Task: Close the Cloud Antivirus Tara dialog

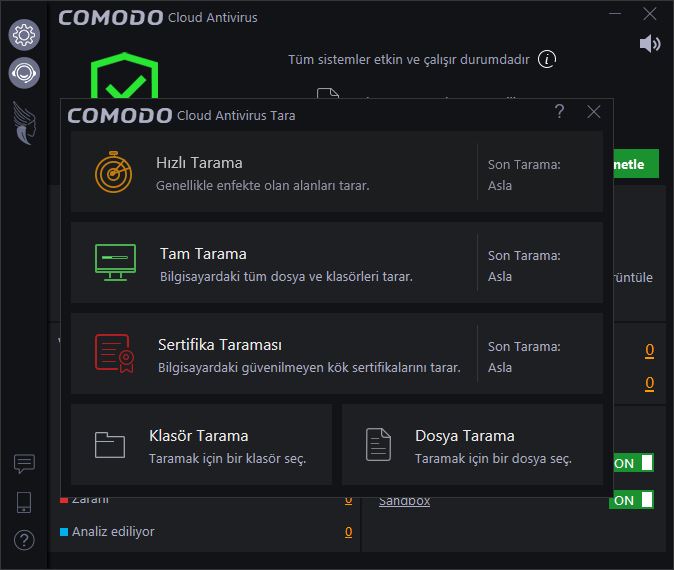Action: point(594,112)
